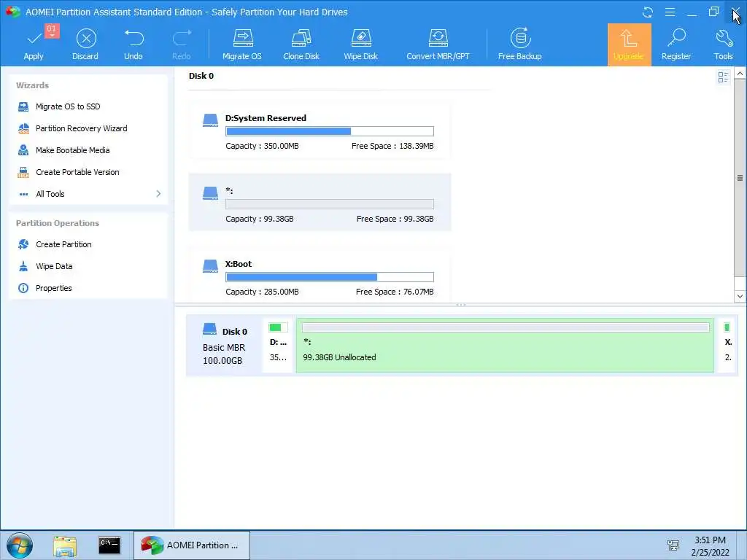The image size is (747, 560).
Task: Expand the All Tools submenu arrow
Action: pyautogui.click(x=158, y=194)
